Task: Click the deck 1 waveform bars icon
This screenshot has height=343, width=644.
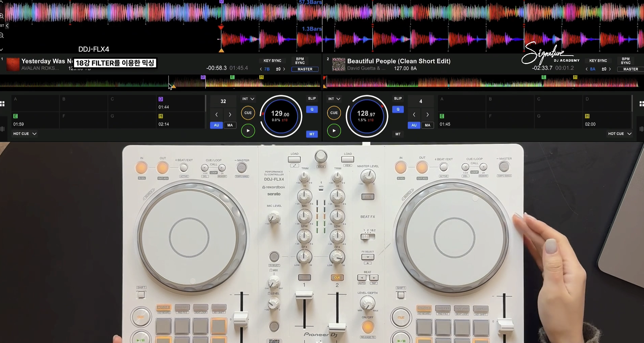Action: (2, 129)
